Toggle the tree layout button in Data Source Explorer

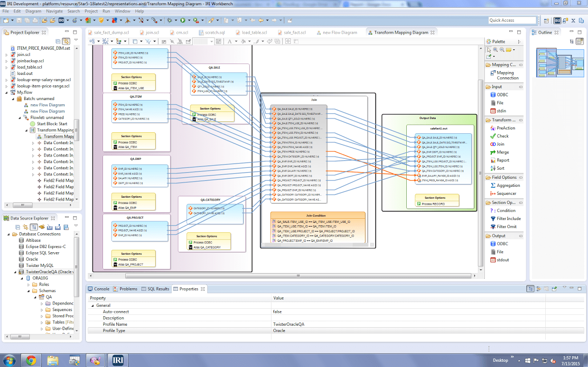click(x=34, y=227)
